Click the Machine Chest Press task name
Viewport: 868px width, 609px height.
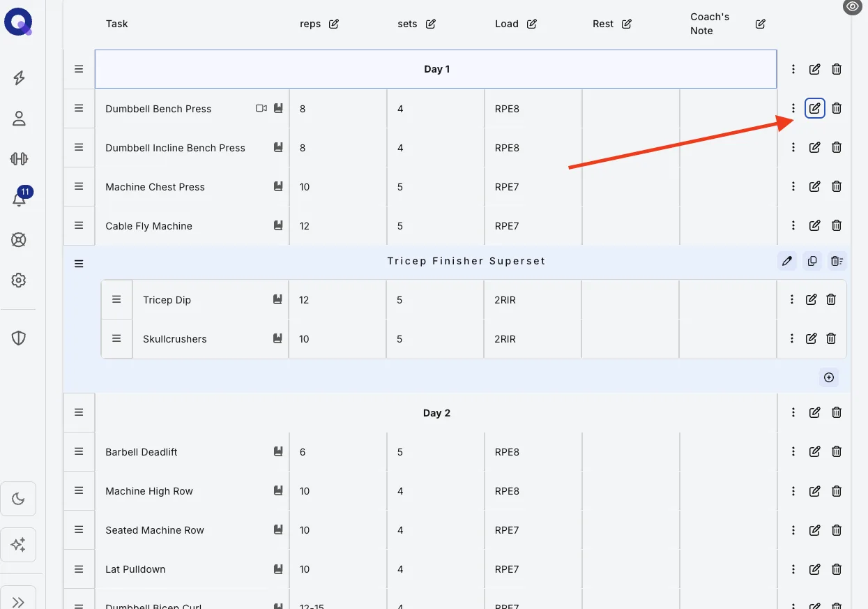pyautogui.click(x=155, y=187)
